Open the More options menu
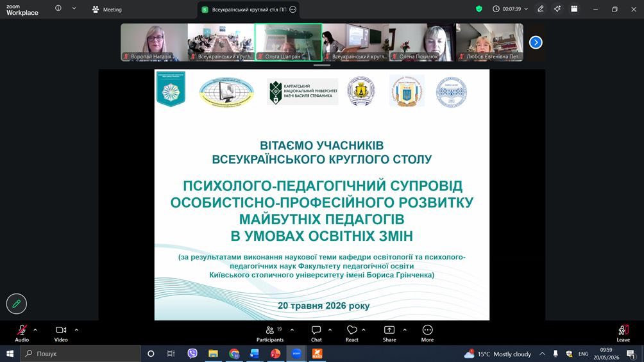This screenshot has width=644, height=362. tap(427, 333)
